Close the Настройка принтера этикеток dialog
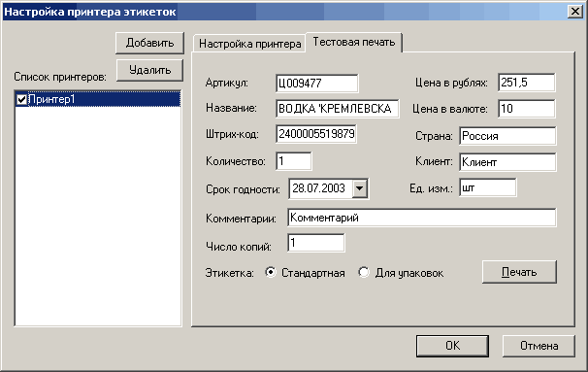 [574, 12]
